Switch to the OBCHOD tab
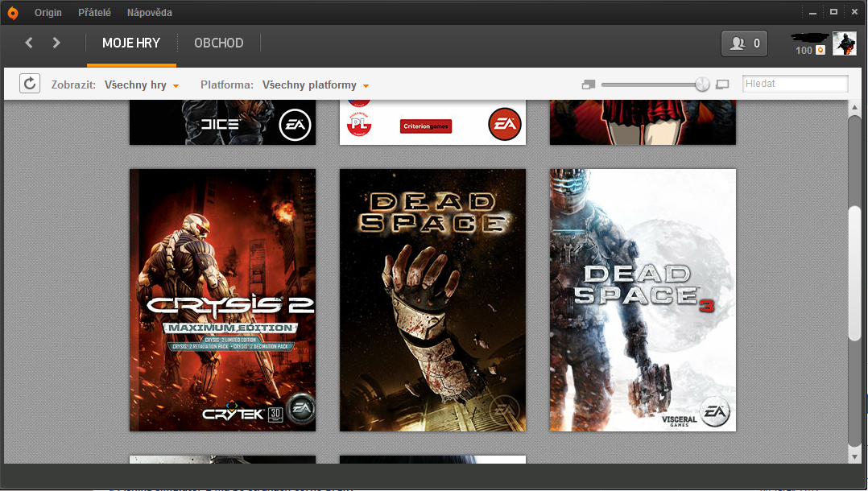This screenshot has height=491, width=868. tap(219, 43)
